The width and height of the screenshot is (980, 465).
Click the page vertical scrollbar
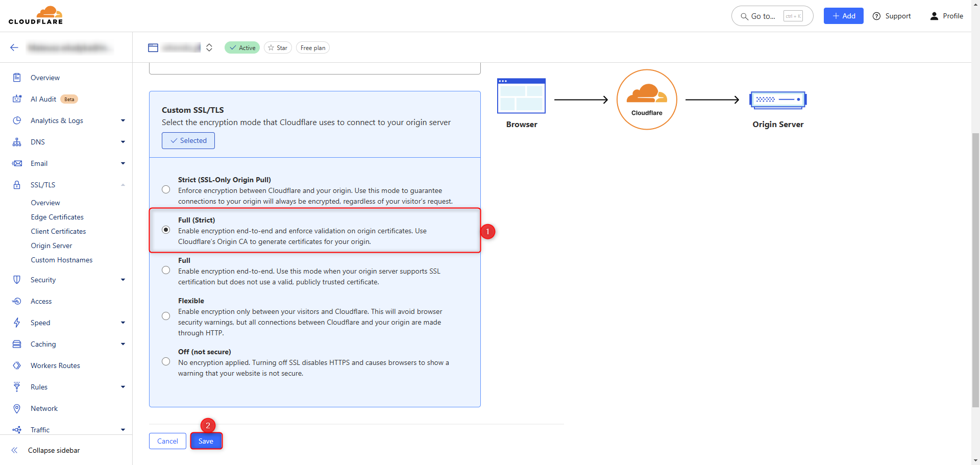(975, 271)
